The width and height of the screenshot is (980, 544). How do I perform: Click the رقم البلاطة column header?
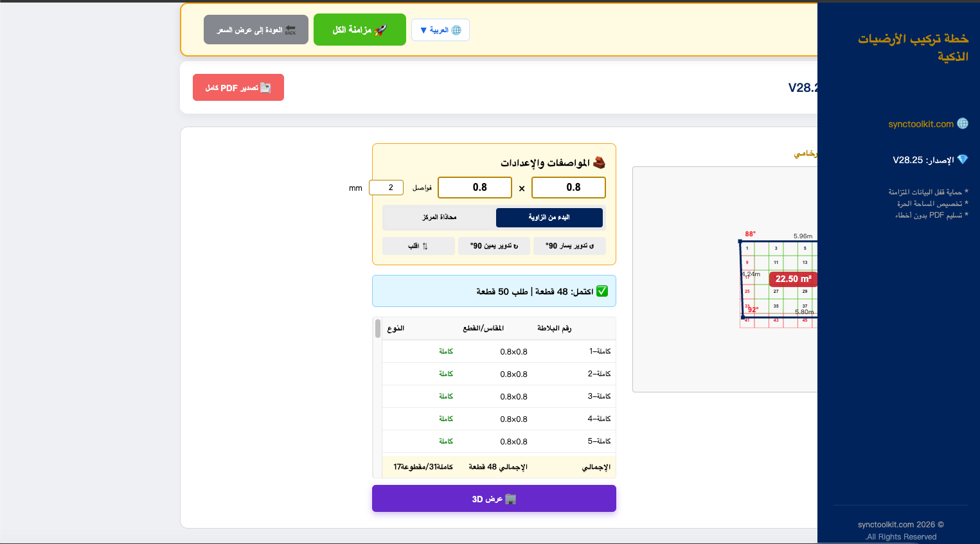(x=554, y=328)
